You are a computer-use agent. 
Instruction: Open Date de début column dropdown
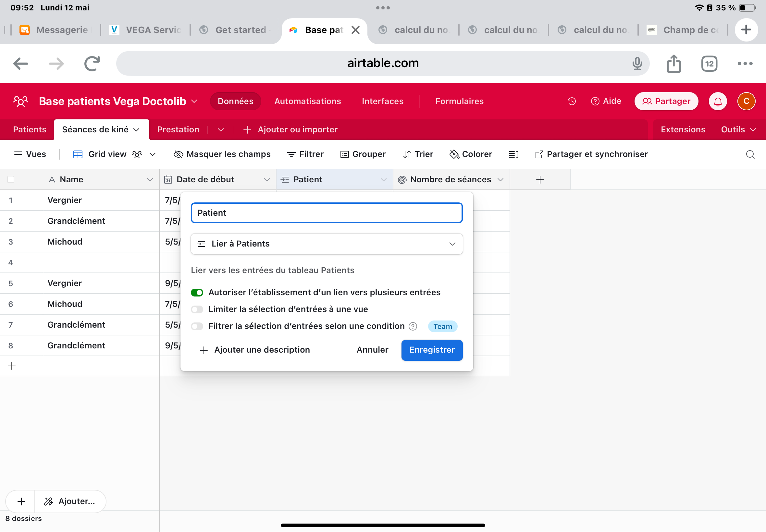click(267, 180)
